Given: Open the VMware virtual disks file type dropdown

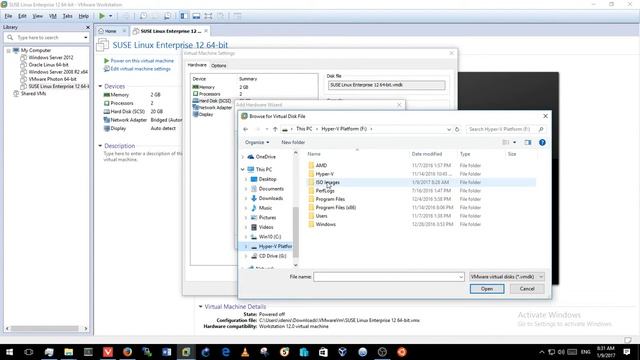Looking at the screenshot, I should (507, 277).
